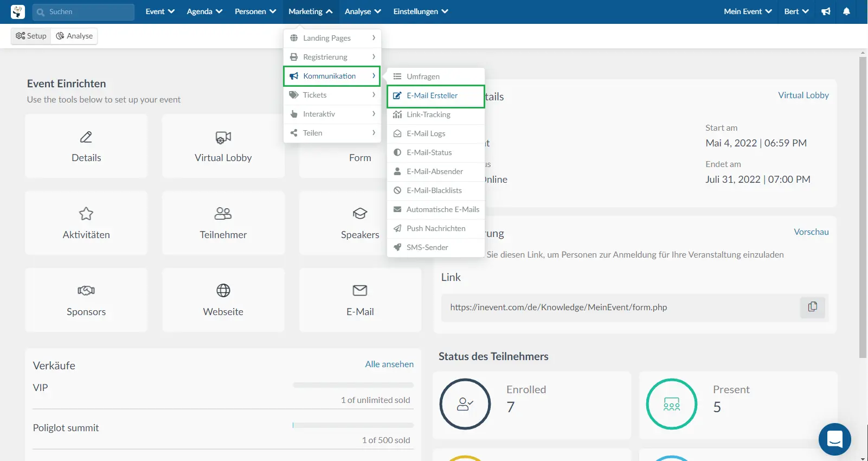Click the 'Mai 4, 2022 | 06:59 PM' start date
The height and width of the screenshot is (461, 868).
tap(756, 143)
